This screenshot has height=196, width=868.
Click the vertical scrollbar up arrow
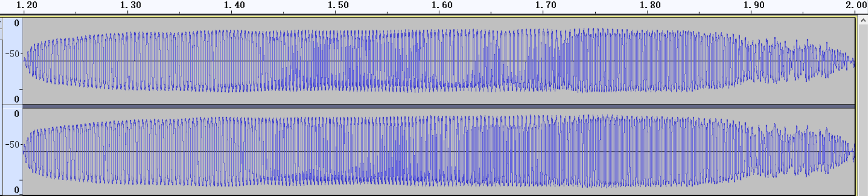(863, 20)
